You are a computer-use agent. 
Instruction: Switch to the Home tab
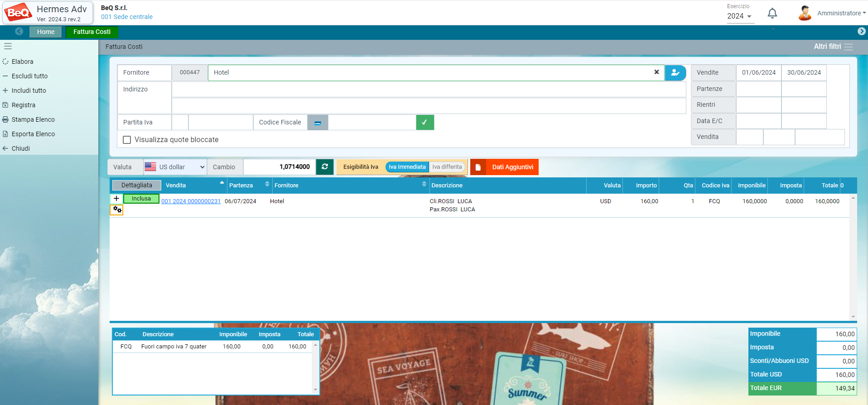click(46, 32)
